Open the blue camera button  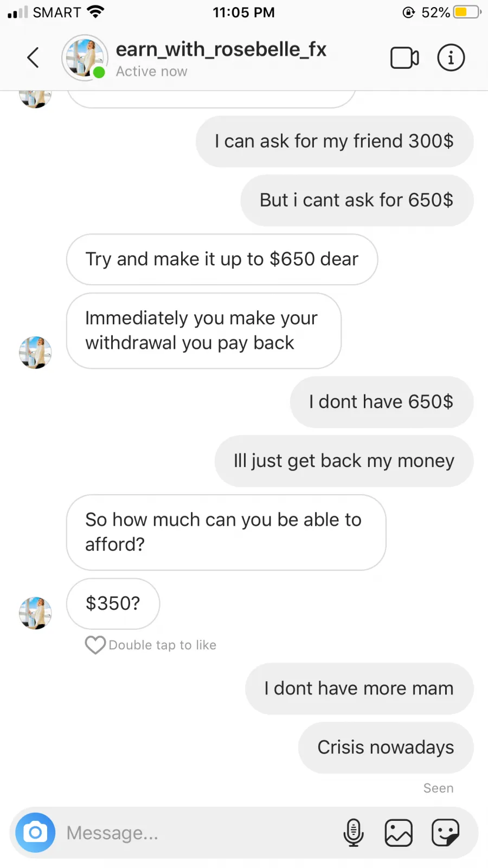[35, 832]
